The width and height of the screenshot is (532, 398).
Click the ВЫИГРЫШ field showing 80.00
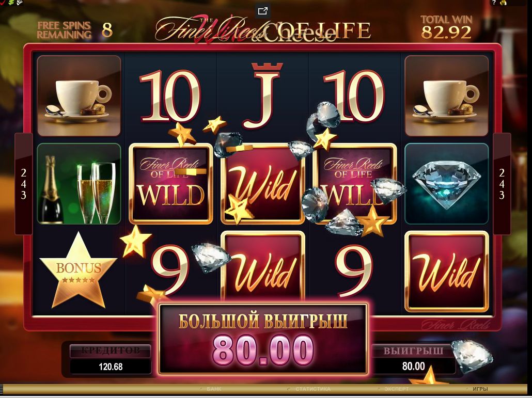[413, 366]
